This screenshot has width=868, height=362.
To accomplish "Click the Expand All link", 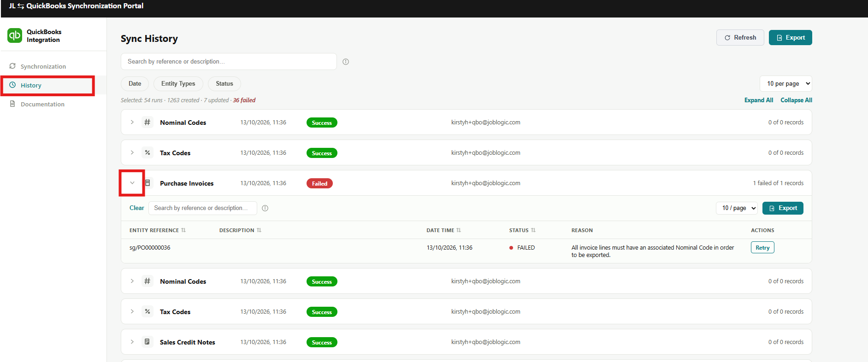I will [759, 100].
